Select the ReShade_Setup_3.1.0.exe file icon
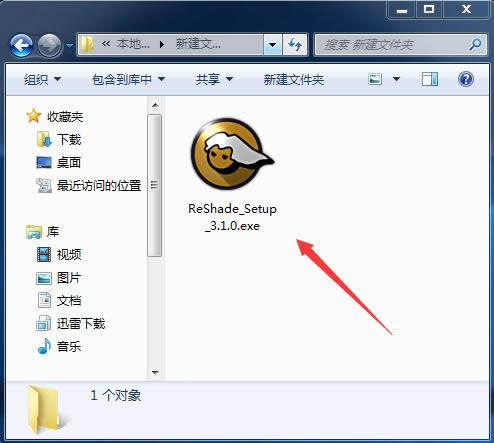Screen dimensions: 494x443 point(232,155)
